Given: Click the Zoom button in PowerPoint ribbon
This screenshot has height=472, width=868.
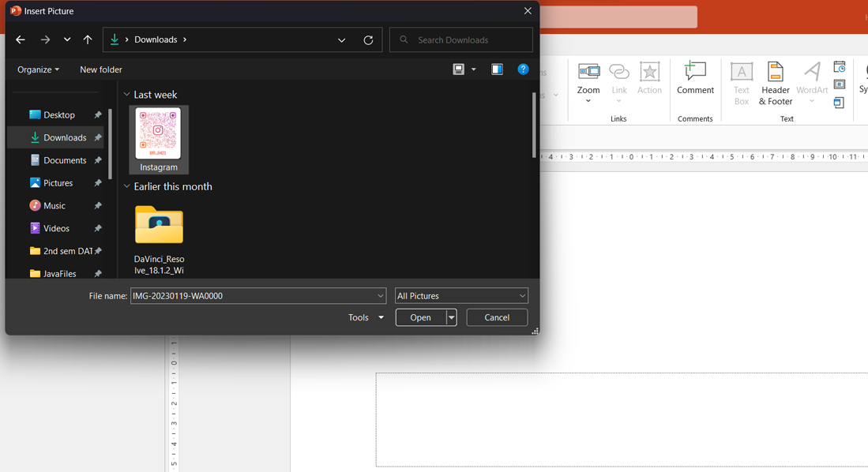Looking at the screenshot, I should pyautogui.click(x=588, y=83).
